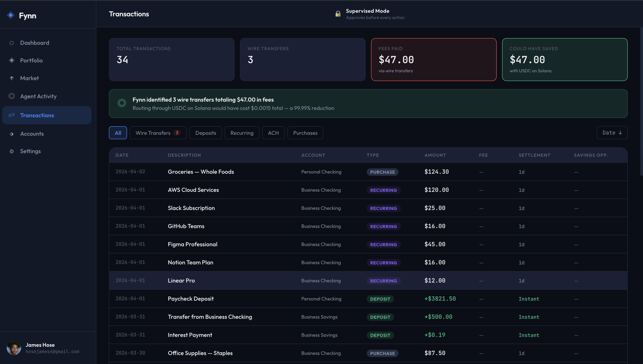This screenshot has height=364, width=643.
Task: Click the All filter button
Action: [x=118, y=133]
